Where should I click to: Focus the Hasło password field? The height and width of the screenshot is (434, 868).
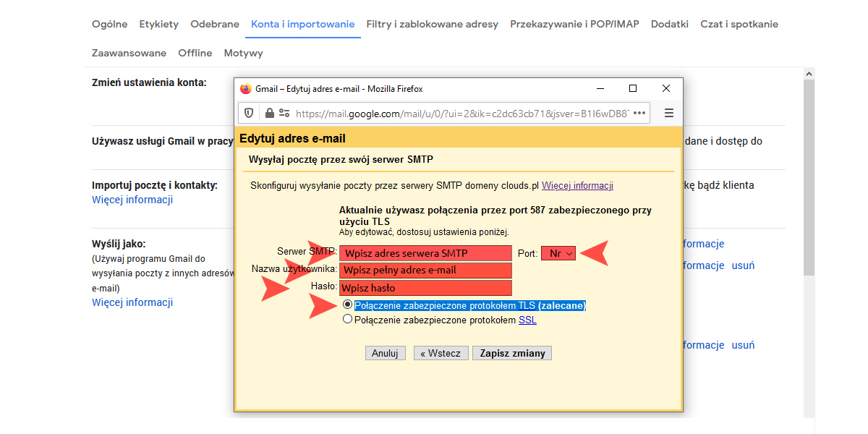(x=425, y=288)
